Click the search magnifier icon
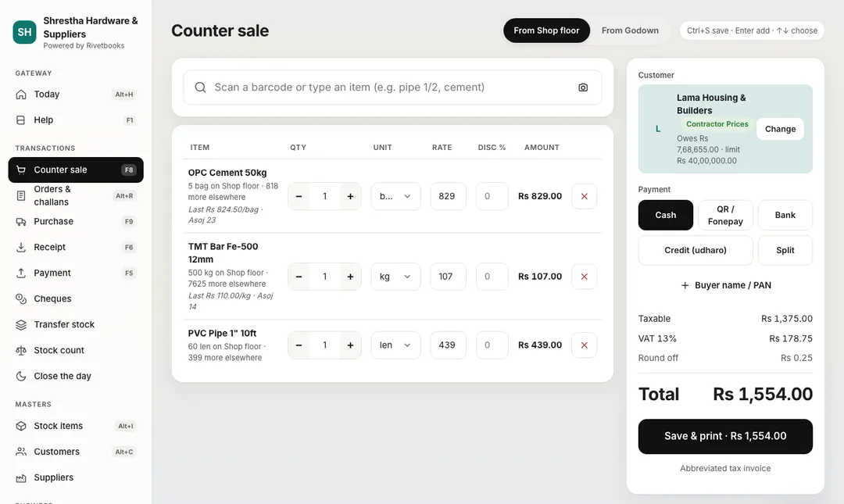The image size is (844, 504). [x=200, y=88]
